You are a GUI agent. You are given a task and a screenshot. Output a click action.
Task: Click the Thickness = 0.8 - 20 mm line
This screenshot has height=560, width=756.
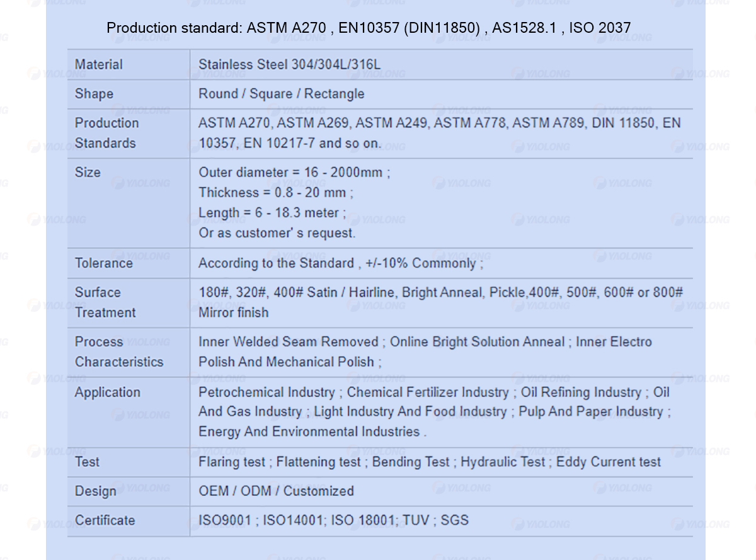point(276,192)
